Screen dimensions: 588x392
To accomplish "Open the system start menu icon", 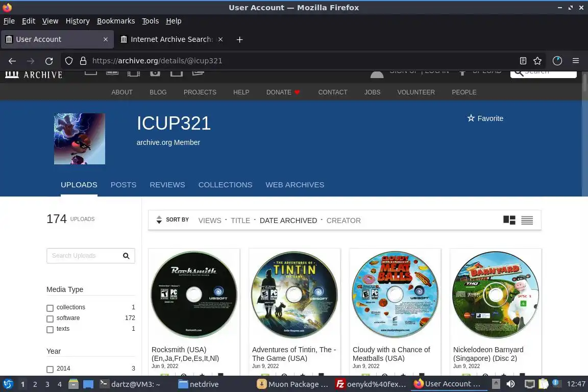I will tap(8, 384).
